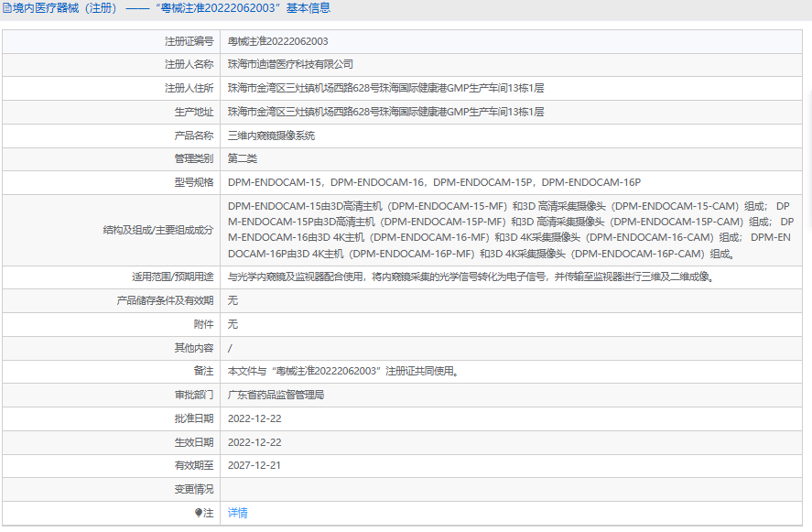
Task: Click the 附件 label
Action: [x=203, y=324]
